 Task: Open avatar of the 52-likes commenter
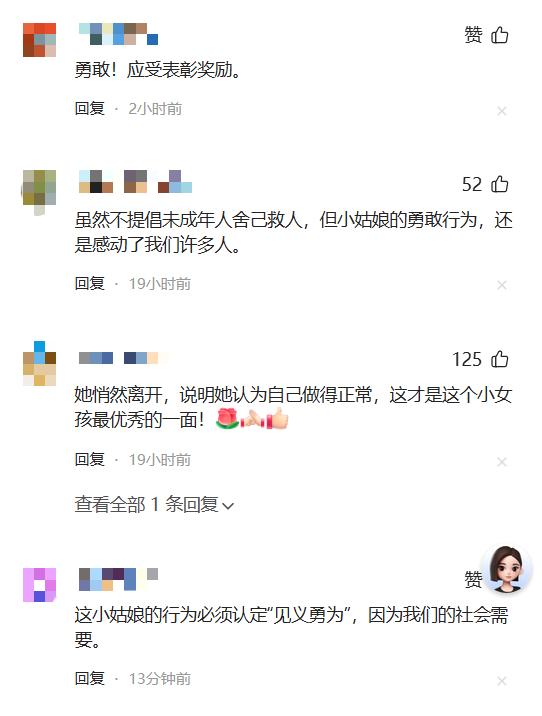(x=39, y=190)
